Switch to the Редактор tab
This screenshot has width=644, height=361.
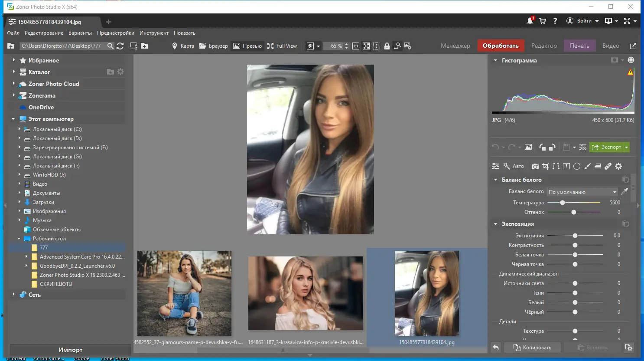tap(544, 46)
